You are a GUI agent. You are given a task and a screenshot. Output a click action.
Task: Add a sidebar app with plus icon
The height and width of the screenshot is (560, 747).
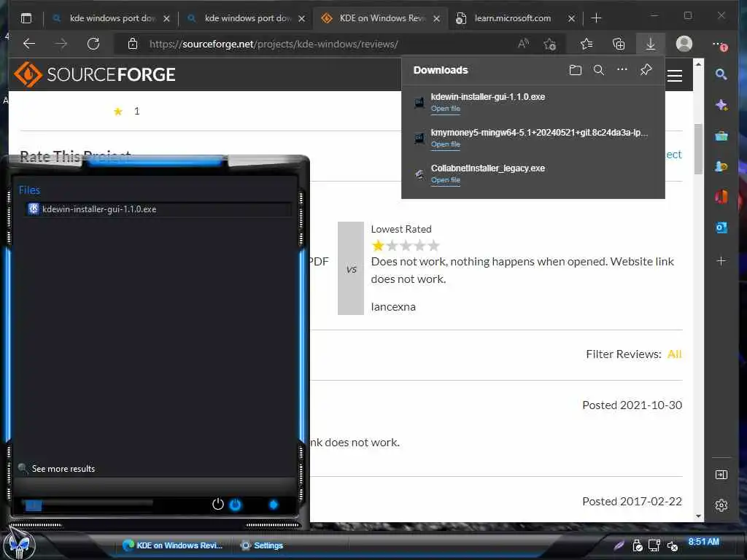pyautogui.click(x=721, y=261)
